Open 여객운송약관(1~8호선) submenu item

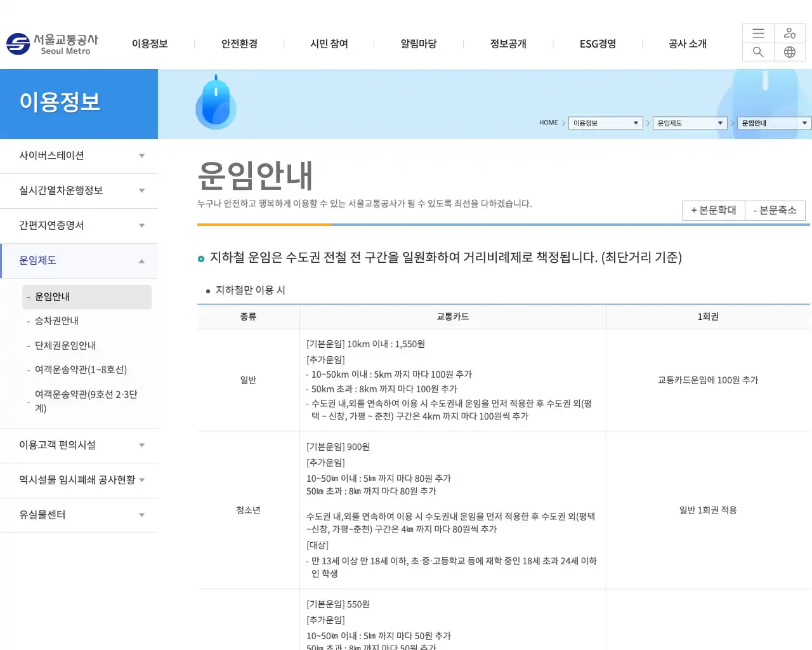pyautogui.click(x=87, y=370)
